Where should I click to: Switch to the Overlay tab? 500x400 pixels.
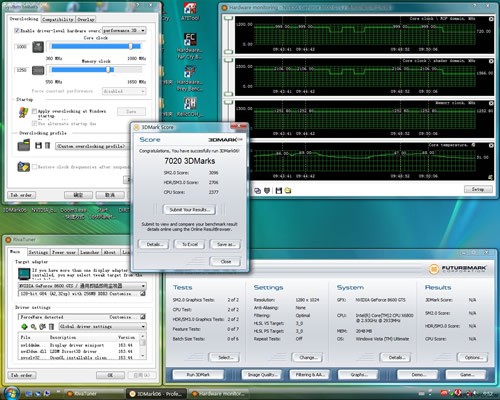(x=86, y=19)
